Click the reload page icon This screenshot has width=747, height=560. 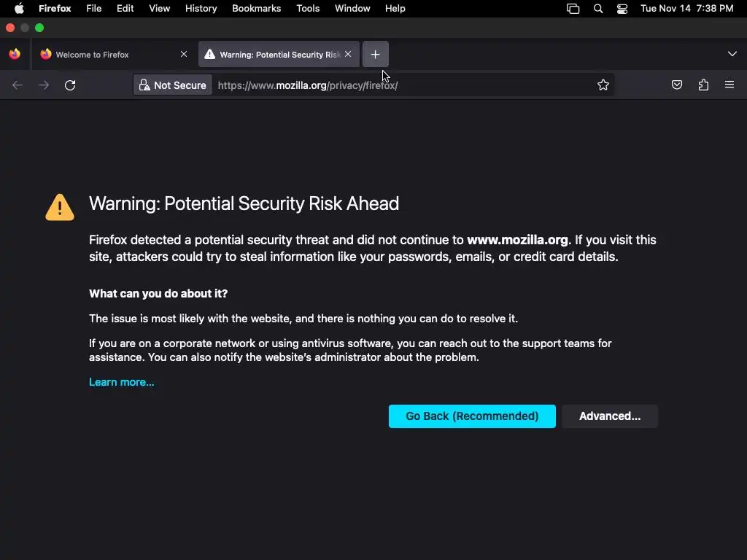coord(70,85)
